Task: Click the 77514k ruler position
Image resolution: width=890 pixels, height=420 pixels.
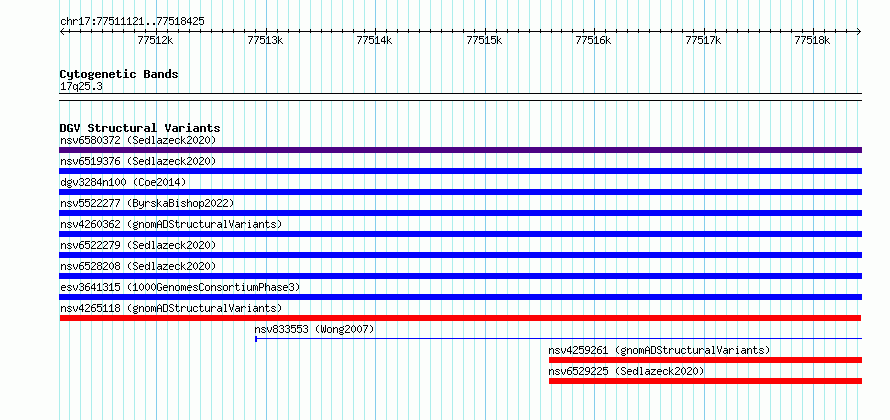Action: coord(375,40)
